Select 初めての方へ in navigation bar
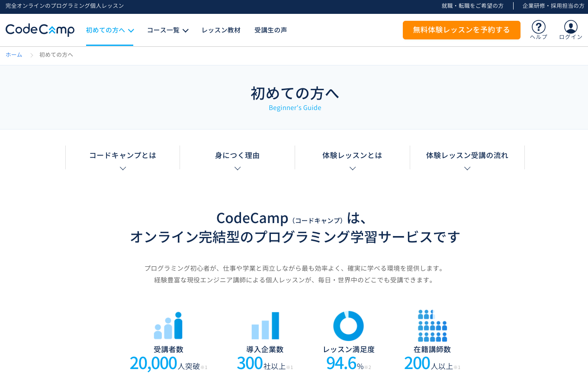The height and width of the screenshot is (379, 588). coord(106,30)
